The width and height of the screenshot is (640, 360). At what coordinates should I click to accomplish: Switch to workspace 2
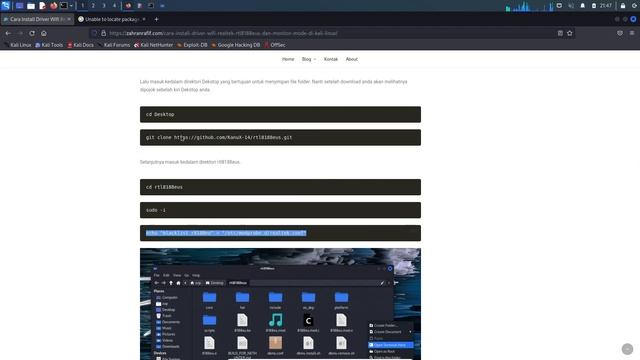coord(93,6)
